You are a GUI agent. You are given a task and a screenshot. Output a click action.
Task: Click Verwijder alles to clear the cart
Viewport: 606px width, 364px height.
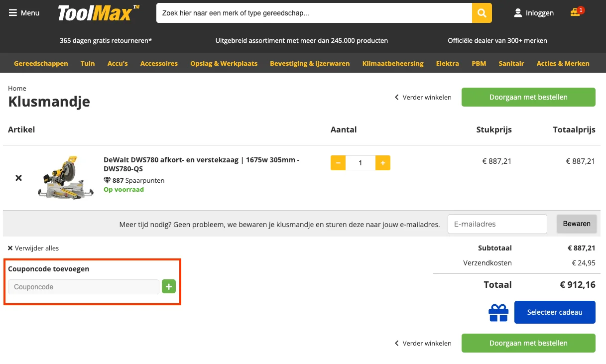coord(33,248)
